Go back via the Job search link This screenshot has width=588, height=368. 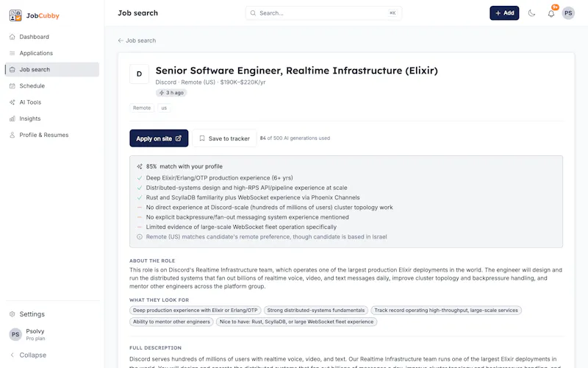click(137, 40)
